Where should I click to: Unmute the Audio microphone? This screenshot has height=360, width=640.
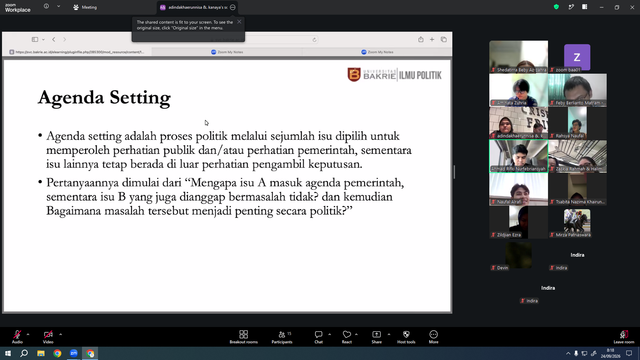[x=17, y=337]
